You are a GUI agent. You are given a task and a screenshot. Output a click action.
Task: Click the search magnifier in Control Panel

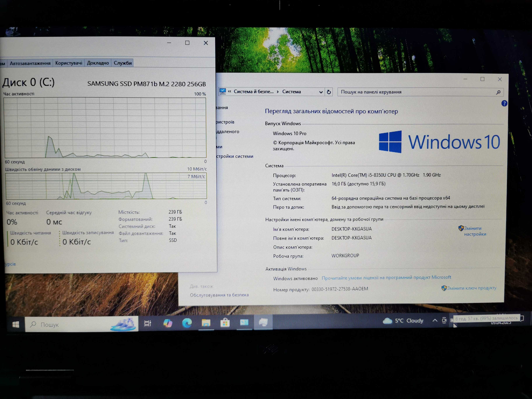point(498,92)
